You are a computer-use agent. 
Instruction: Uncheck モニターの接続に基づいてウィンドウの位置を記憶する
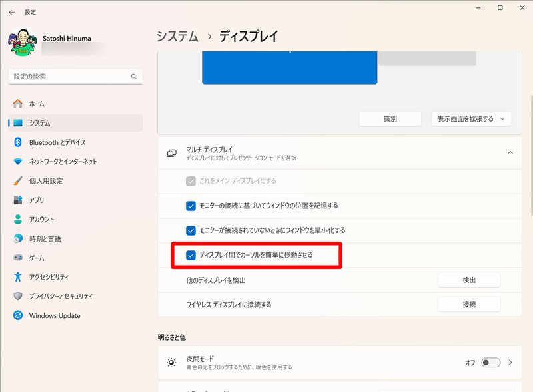190,206
